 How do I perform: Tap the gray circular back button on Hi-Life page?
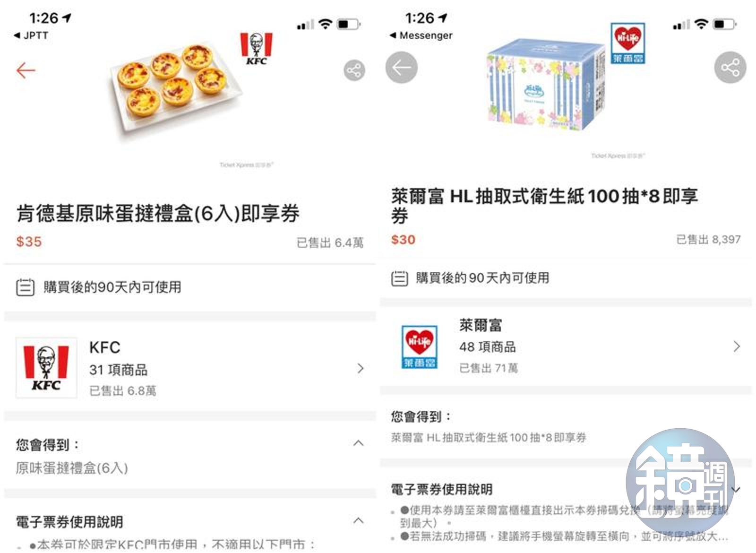click(401, 67)
